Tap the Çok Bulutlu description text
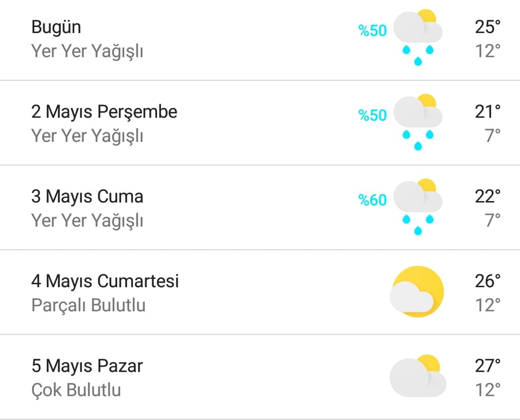This screenshot has height=420, width=520. (76, 390)
